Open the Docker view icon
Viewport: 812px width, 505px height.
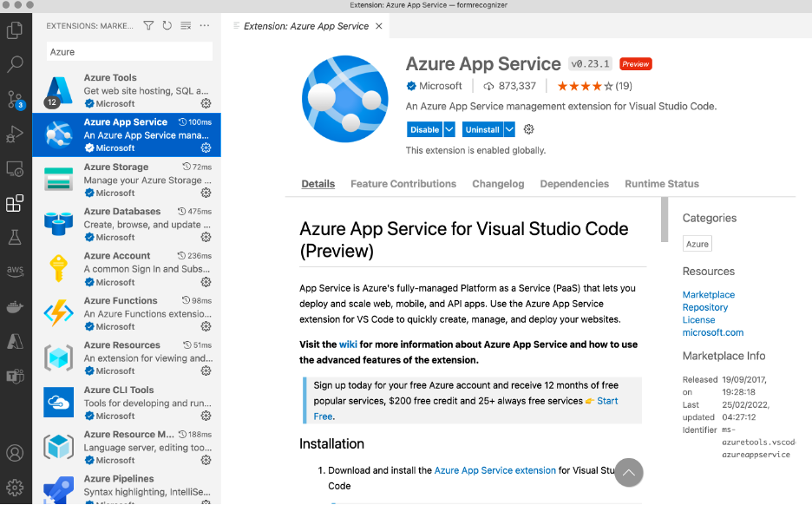[15, 306]
